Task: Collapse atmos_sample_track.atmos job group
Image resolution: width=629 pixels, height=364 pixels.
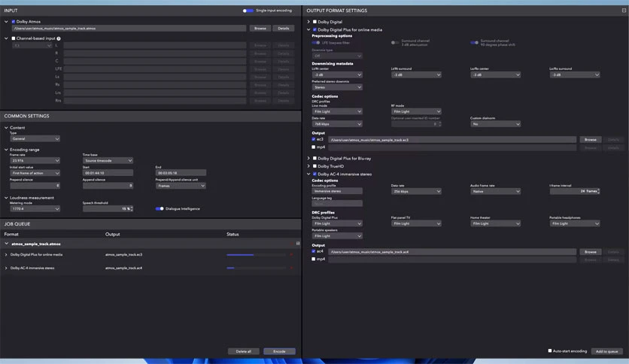Action: click(x=6, y=244)
